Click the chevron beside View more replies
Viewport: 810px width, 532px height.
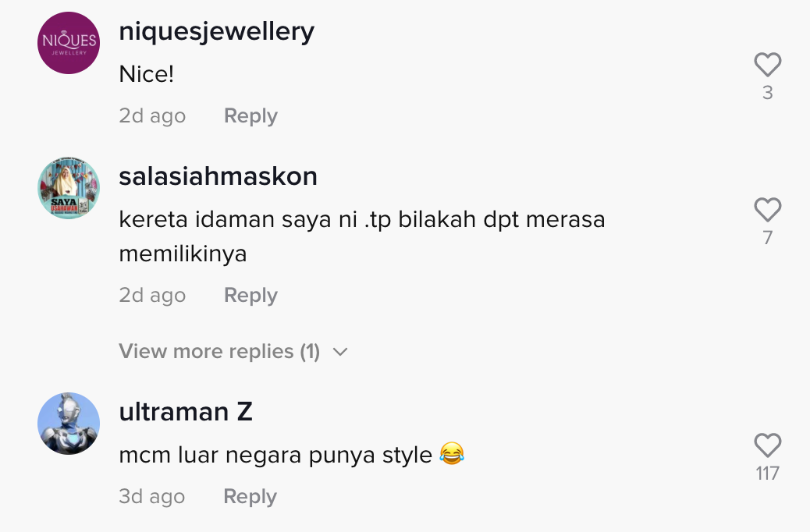(x=340, y=353)
